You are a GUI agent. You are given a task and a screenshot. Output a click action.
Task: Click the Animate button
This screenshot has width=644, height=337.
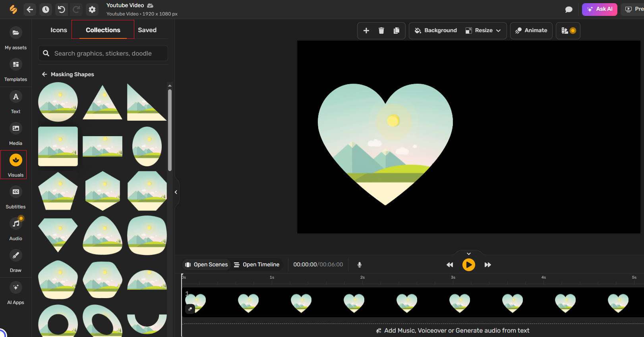pos(531,31)
